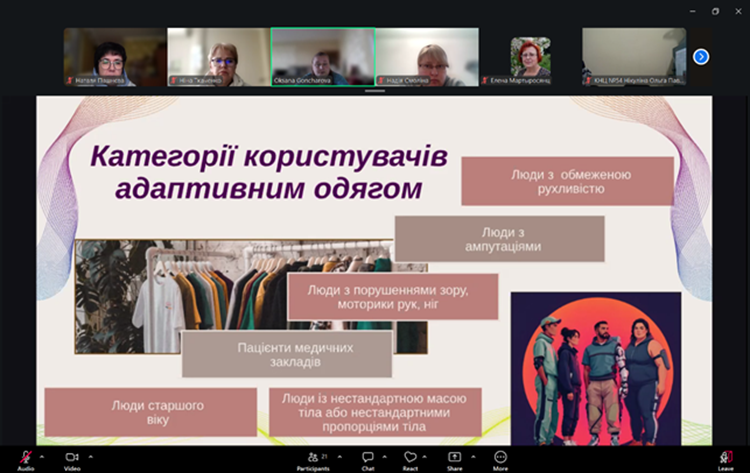Click the Share screen icon
Viewport: 750px width, 473px height.
(x=454, y=458)
